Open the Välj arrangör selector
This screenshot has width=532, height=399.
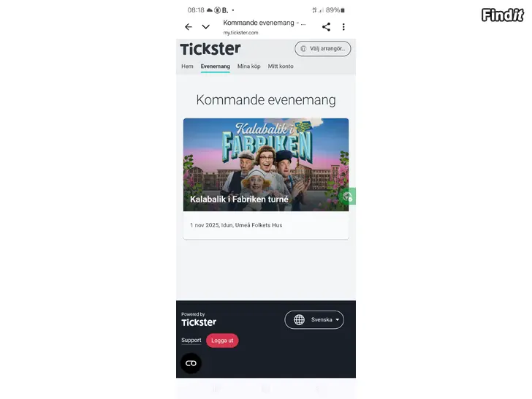(x=323, y=48)
